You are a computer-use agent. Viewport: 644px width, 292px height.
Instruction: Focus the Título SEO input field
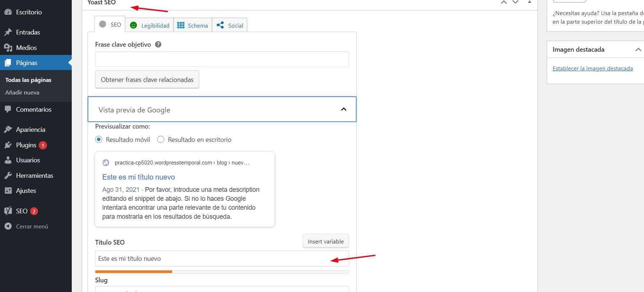coord(222,259)
